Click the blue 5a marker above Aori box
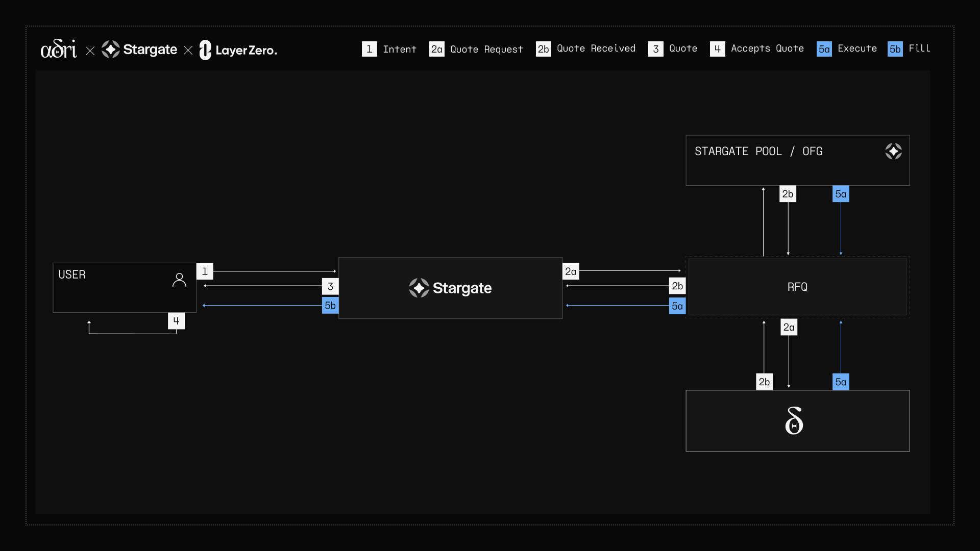 click(841, 382)
